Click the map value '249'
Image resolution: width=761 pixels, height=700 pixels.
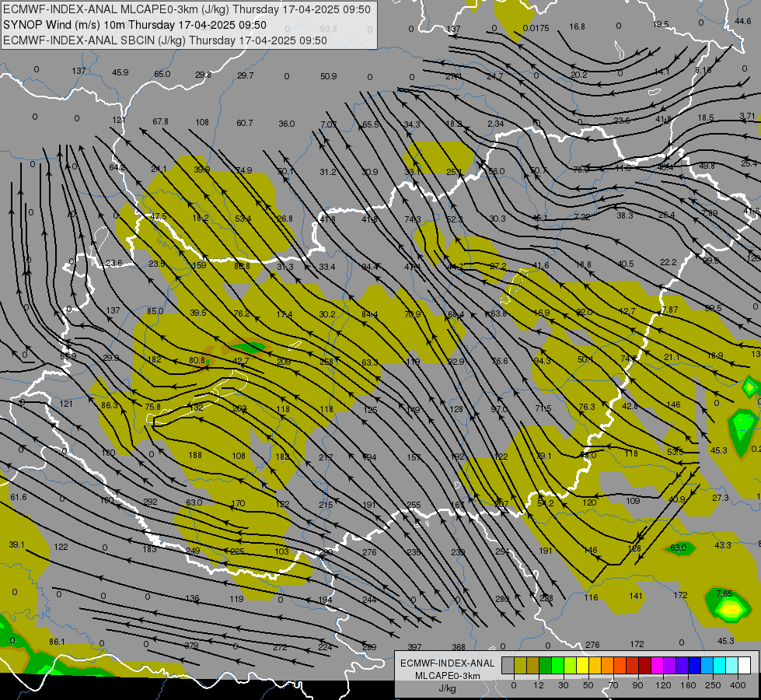click(193, 551)
